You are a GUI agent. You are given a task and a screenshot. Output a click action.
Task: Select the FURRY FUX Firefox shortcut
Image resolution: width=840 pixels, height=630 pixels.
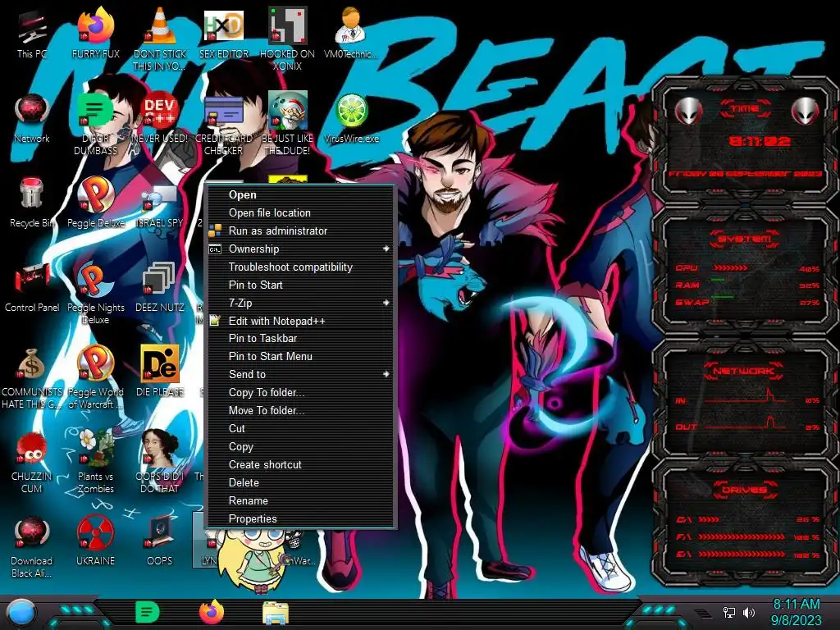point(95,33)
